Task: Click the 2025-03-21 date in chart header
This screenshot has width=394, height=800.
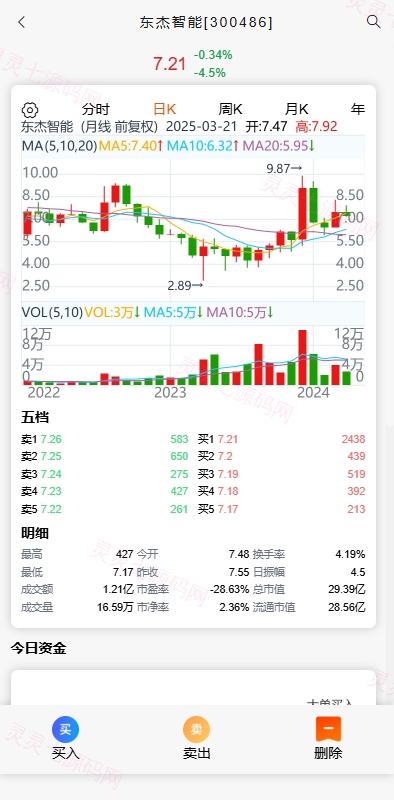Action: (x=203, y=127)
